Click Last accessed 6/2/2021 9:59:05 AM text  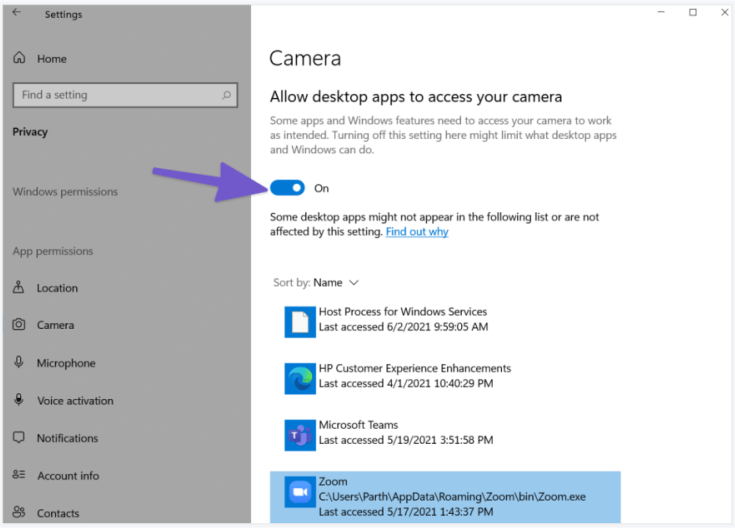coord(403,327)
